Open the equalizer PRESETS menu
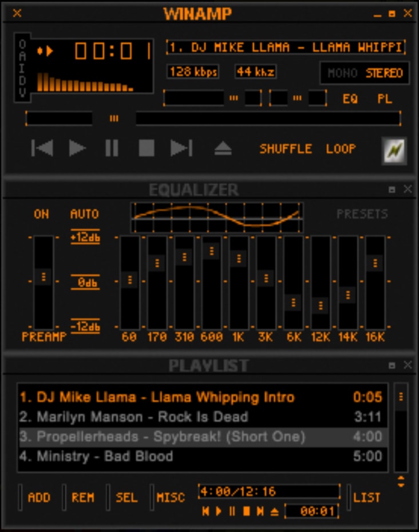This screenshot has width=419, height=532. tap(362, 214)
